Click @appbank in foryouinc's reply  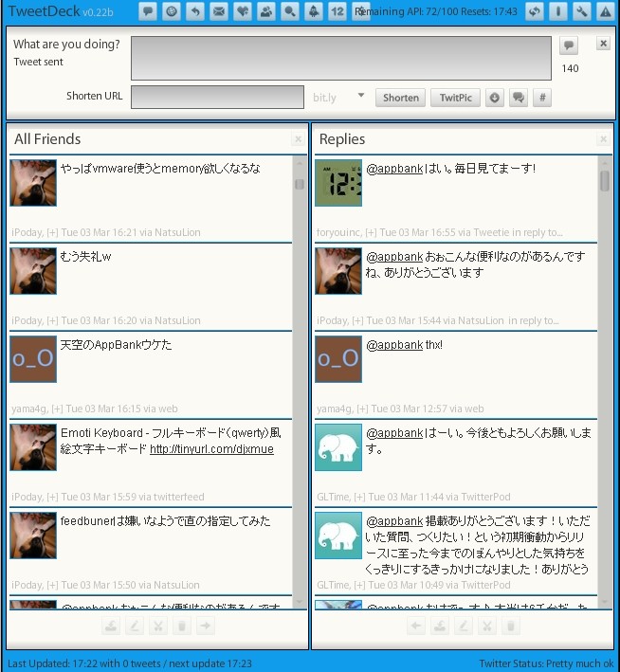point(394,169)
